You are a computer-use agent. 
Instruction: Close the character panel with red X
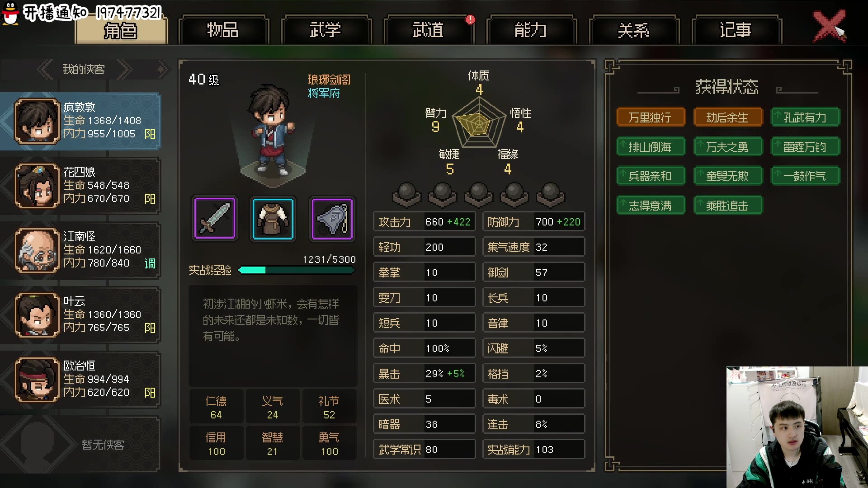(829, 26)
